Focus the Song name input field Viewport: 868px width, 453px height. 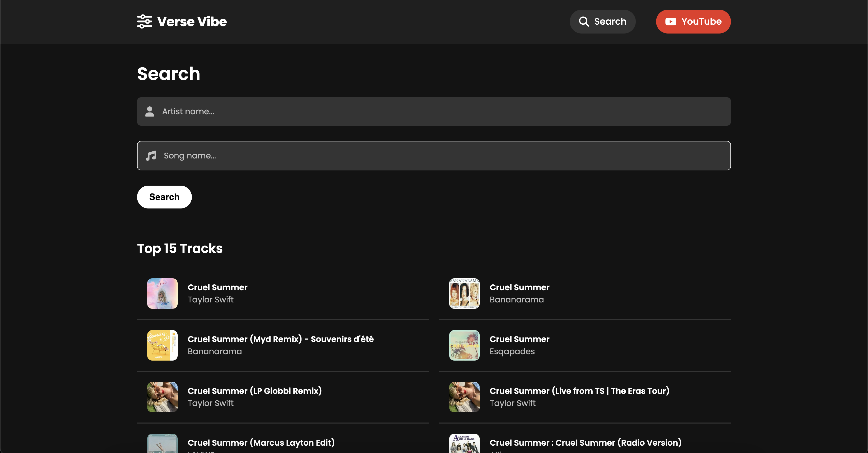click(434, 156)
